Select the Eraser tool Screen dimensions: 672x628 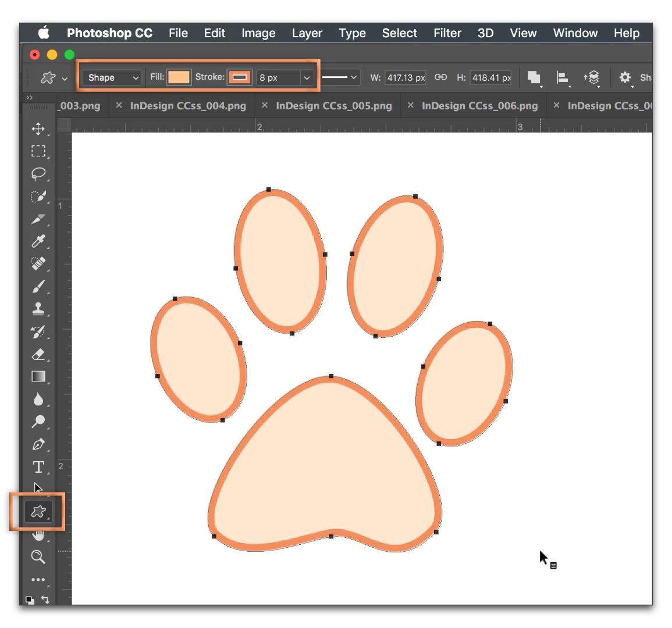coord(38,354)
